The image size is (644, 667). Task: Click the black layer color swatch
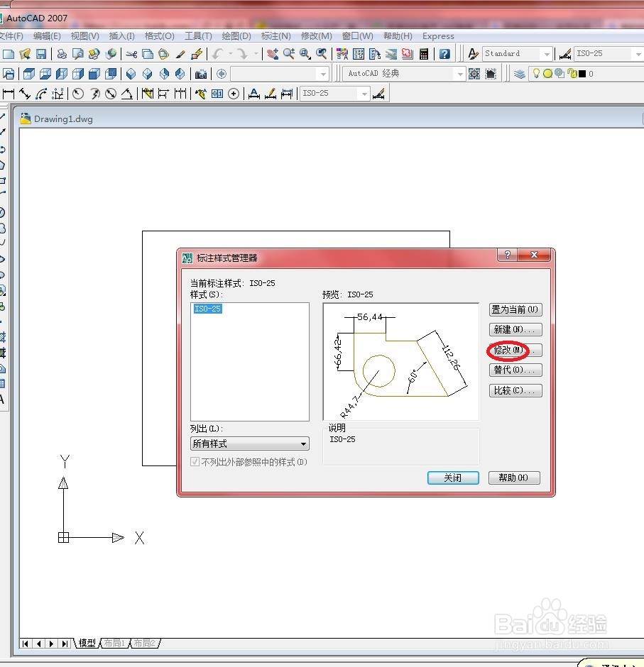pyautogui.click(x=582, y=74)
